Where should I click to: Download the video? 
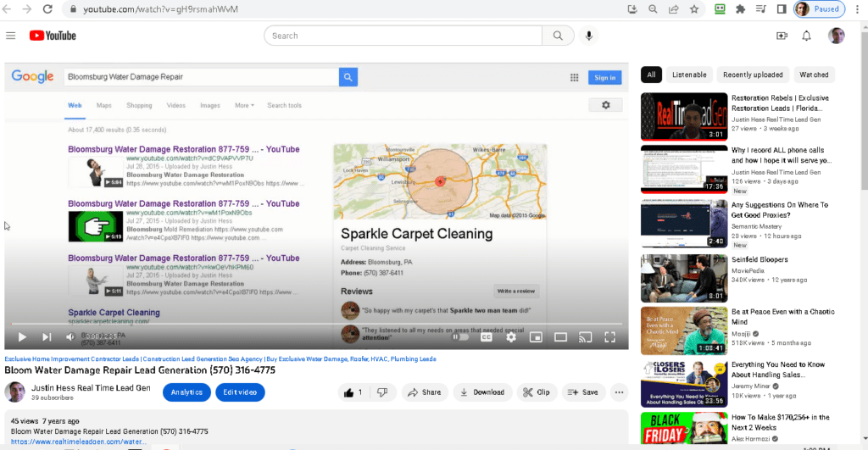pyautogui.click(x=482, y=392)
